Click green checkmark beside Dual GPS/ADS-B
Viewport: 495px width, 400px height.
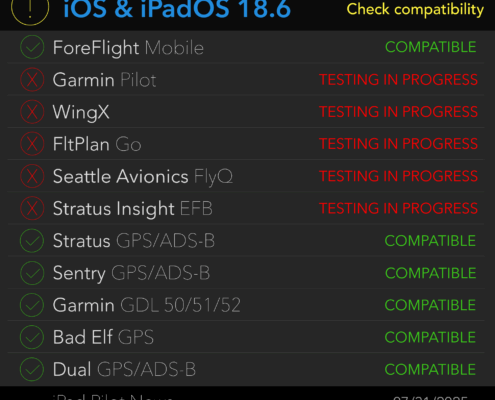click(x=32, y=369)
